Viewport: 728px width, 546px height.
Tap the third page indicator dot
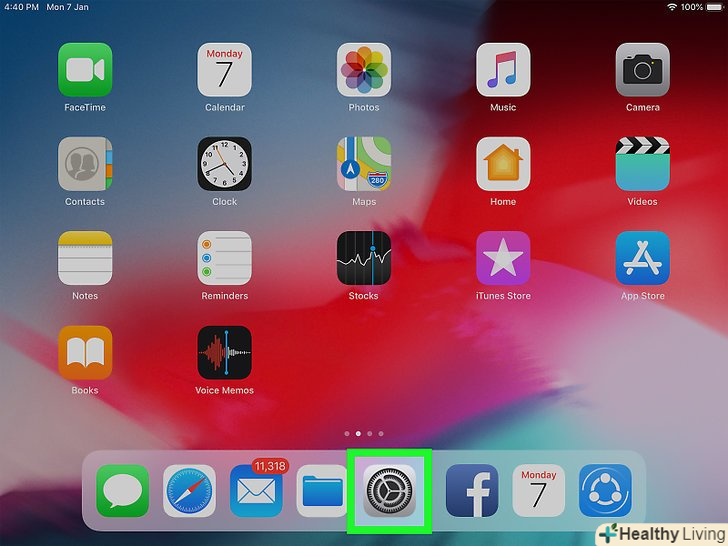point(370,434)
